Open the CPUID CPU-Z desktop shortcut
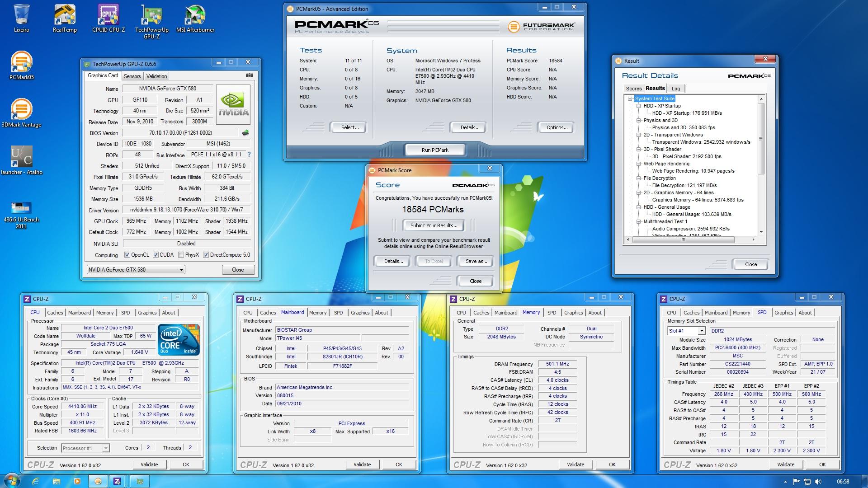Screen dimensions: 868x488 click(108, 19)
